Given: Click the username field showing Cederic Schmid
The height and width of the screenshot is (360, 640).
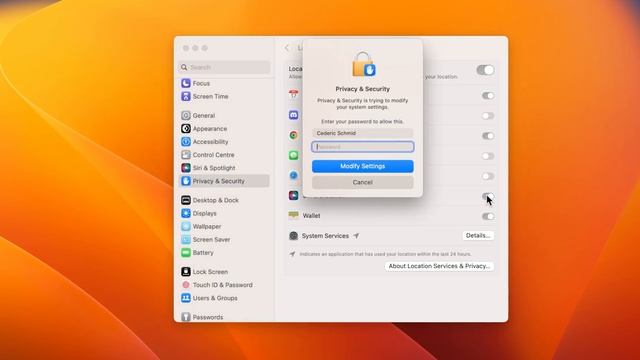Looking at the screenshot, I should (x=362, y=133).
